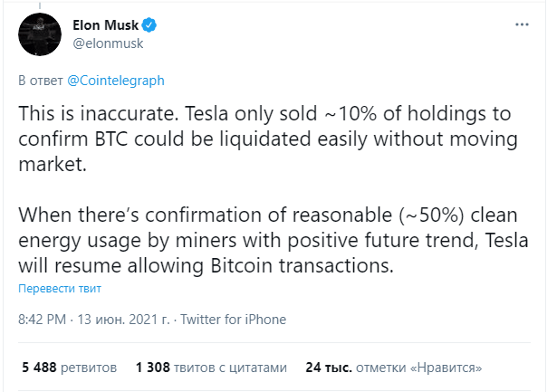547x392 pixels.
Task: Click the thread connector line above avatar
Action: (x=40, y=5)
